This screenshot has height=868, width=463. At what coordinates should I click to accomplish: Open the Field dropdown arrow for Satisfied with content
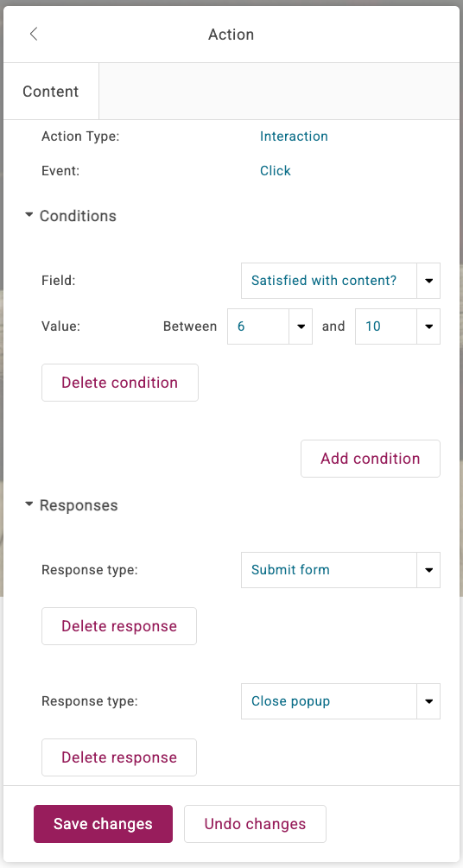(x=428, y=281)
